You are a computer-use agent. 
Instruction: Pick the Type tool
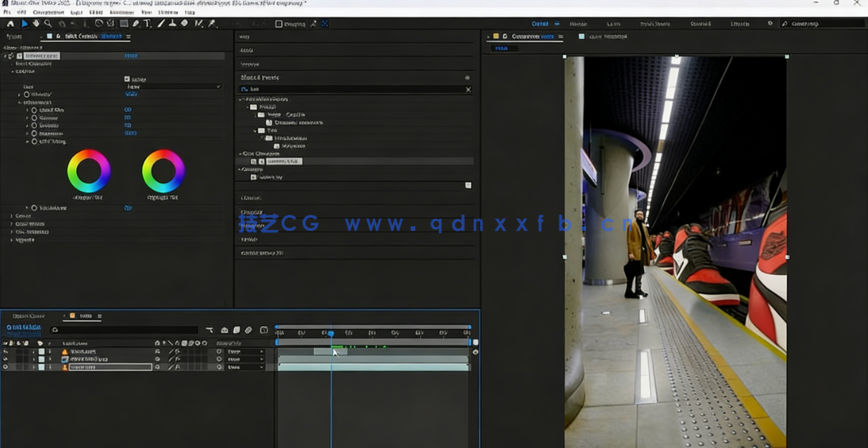[146, 24]
